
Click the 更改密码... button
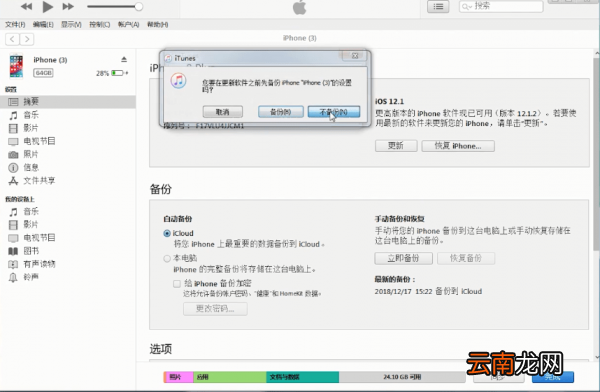coord(215,309)
